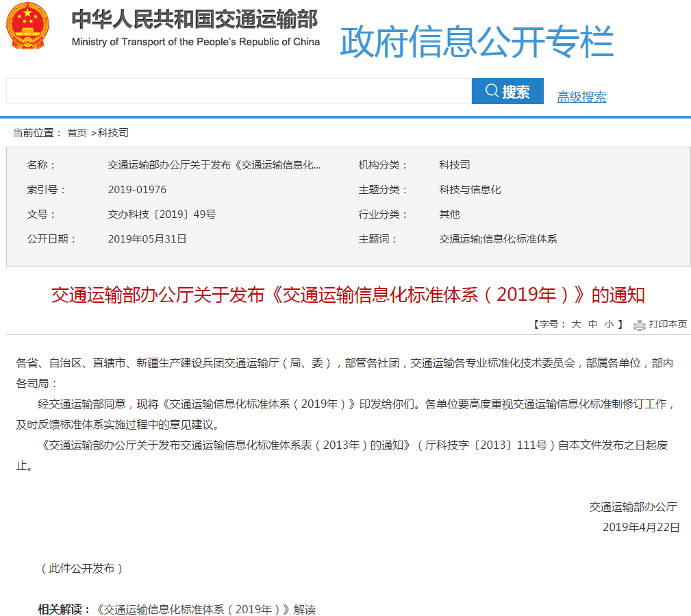Click the 名称： label
Image resolution: width=691 pixels, height=616 pixels.
point(41,165)
